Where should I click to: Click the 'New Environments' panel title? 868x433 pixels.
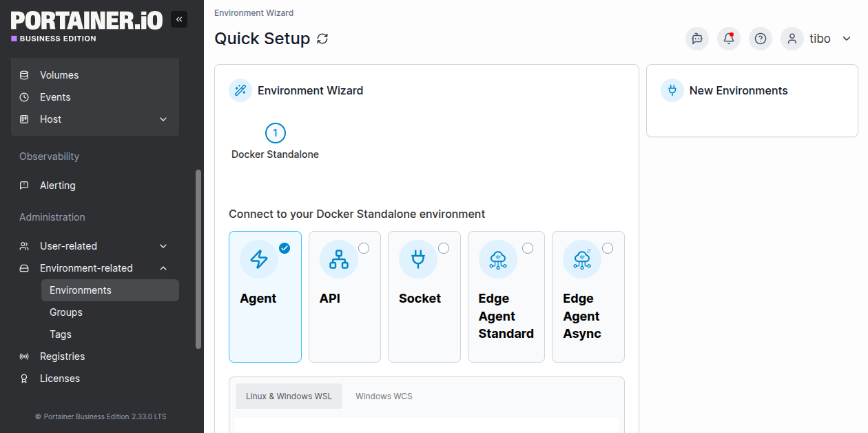(x=738, y=90)
